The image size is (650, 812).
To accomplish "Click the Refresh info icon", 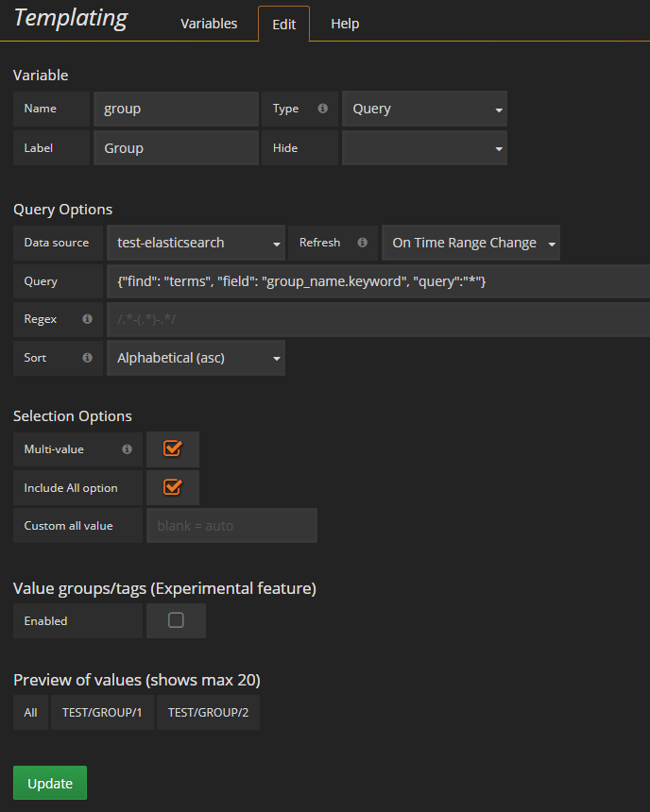I will (x=362, y=242).
